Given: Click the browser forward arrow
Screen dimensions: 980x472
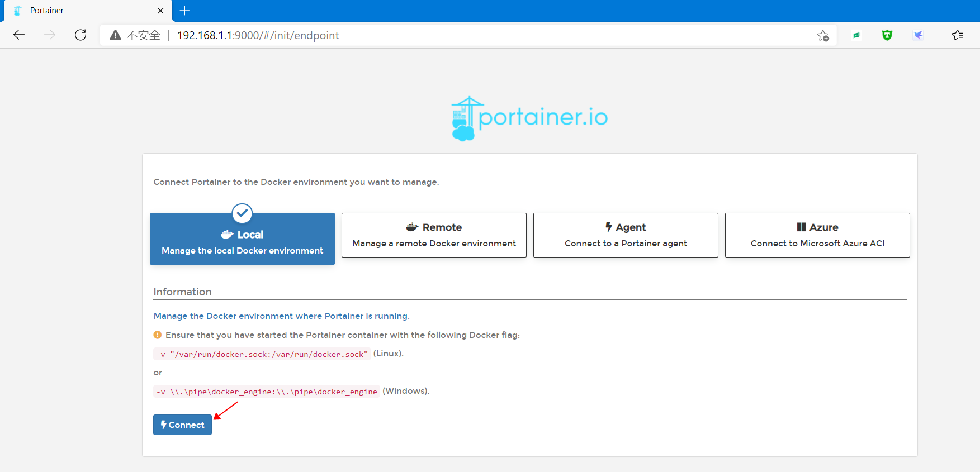Looking at the screenshot, I should pyautogui.click(x=50, y=35).
